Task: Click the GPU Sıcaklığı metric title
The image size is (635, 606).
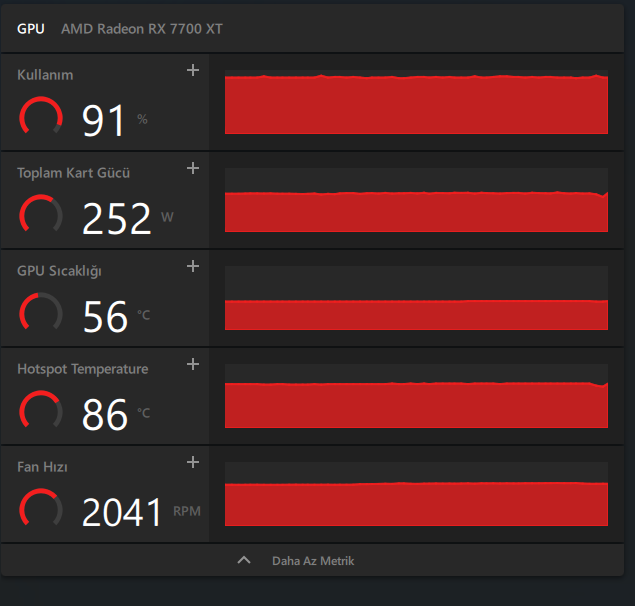Action: (59, 271)
